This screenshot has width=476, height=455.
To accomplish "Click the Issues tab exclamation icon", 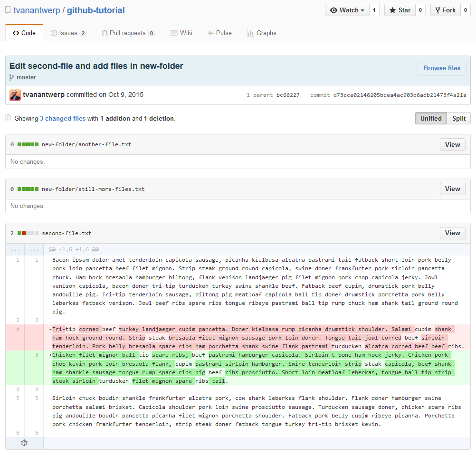I will click(54, 33).
